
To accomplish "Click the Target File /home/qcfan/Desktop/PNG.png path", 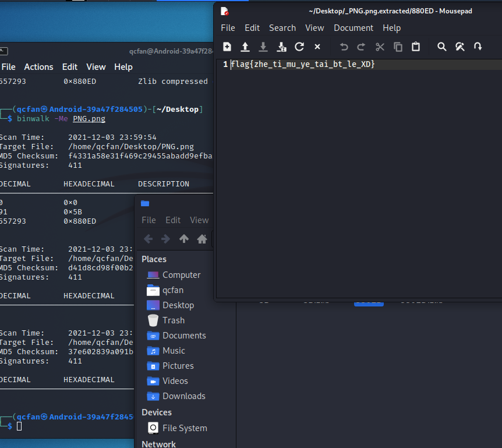I will pos(131,147).
